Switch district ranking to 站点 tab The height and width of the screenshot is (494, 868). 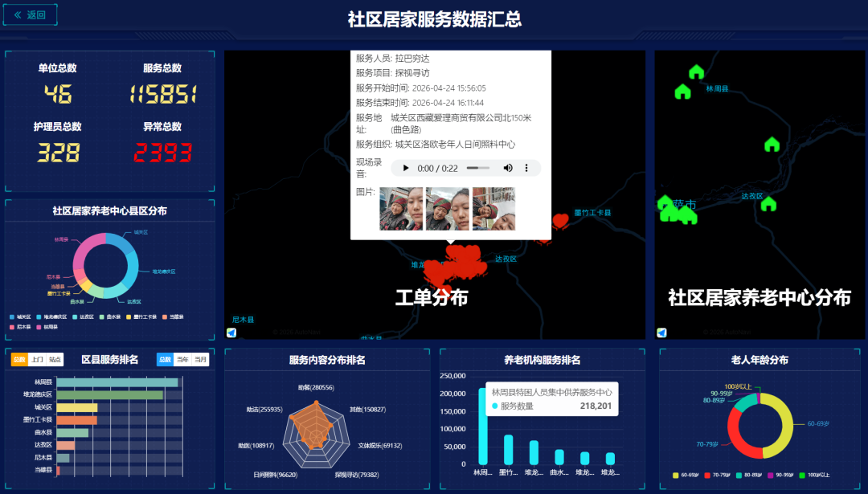[x=55, y=360]
